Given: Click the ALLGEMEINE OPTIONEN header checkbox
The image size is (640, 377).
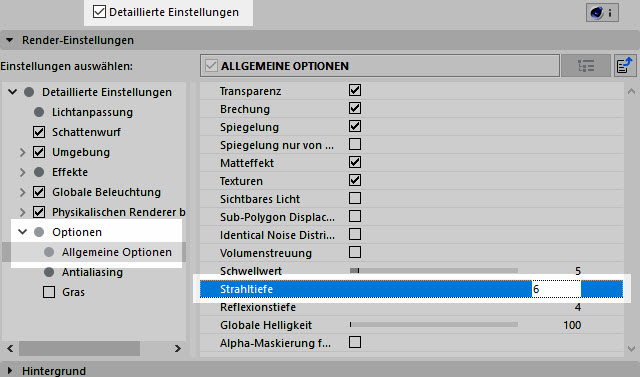Looking at the screenshot, I should click(x=211, y=65).
